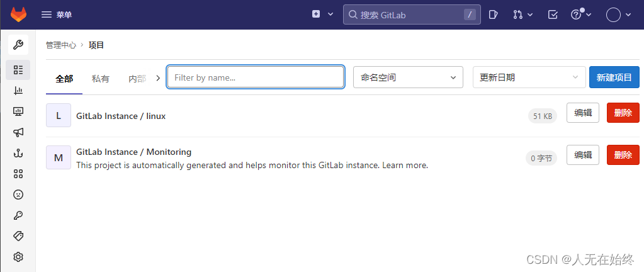Switch to the 私有 tab
Image resolution: width=644 pixels, height=272 pixels.
pyautogui.click(x=100, y=79)
